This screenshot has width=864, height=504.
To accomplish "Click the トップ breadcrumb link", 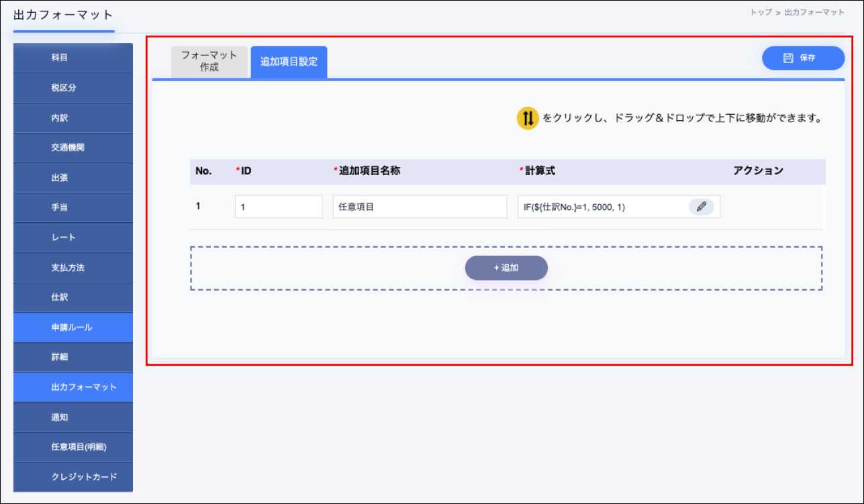I will pos(761,13).
